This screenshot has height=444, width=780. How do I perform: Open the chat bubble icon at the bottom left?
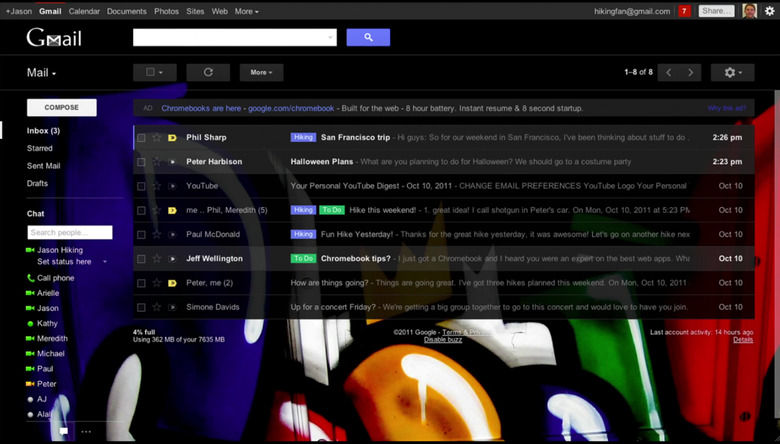[64, 431]
